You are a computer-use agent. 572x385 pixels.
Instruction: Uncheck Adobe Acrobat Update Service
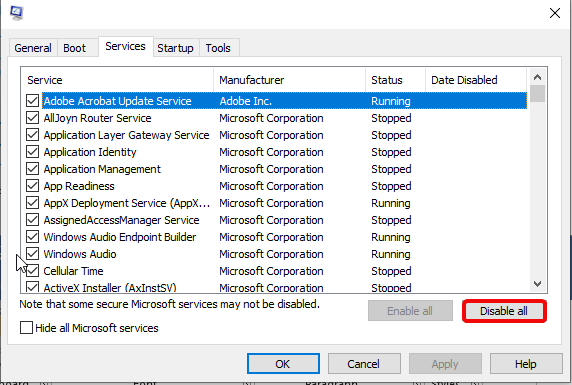(x=32, y=101)
